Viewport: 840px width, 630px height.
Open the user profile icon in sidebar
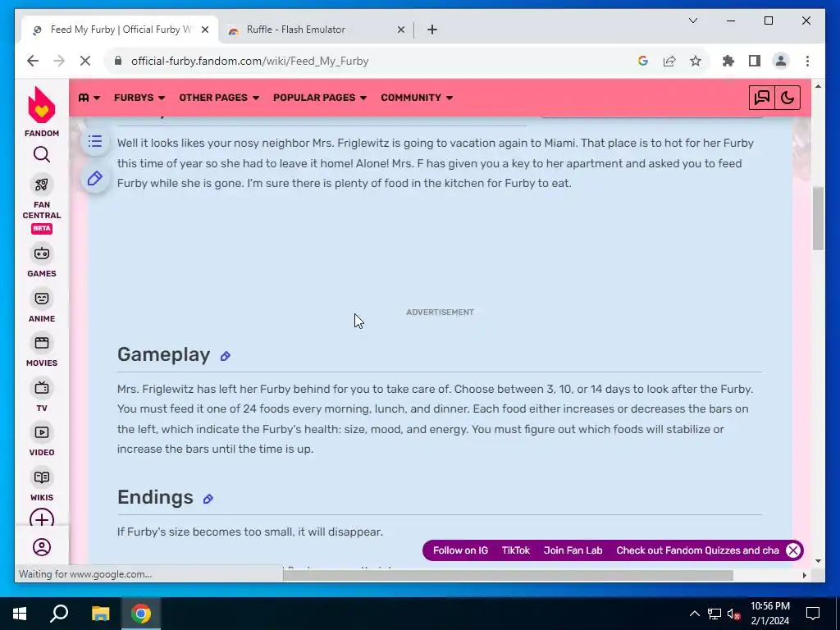pyautogui.click(x=41, y=547)
